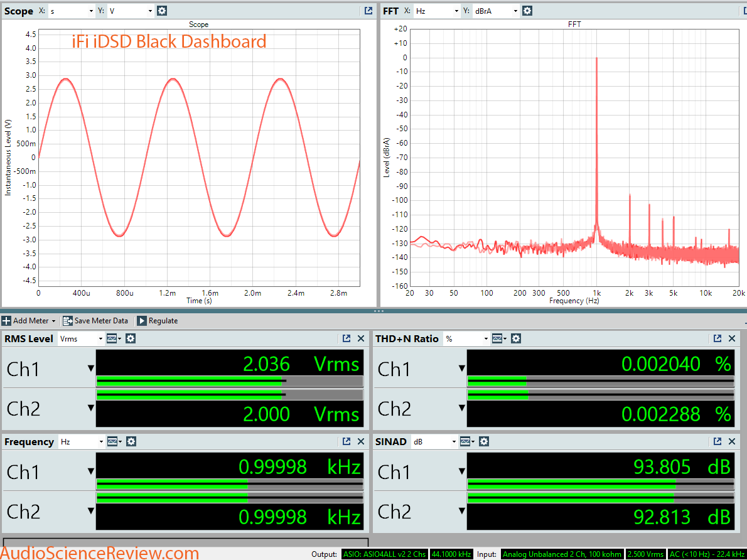The image size is (747, 560).
Task: Pop out the Frequency meter
Action: point(347,441)
